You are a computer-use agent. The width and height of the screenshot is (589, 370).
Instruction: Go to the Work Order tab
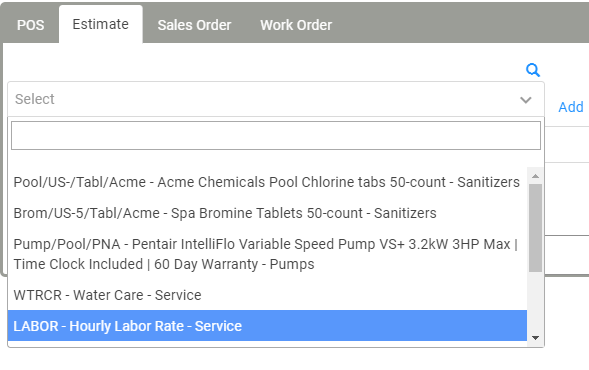(296, 25)
